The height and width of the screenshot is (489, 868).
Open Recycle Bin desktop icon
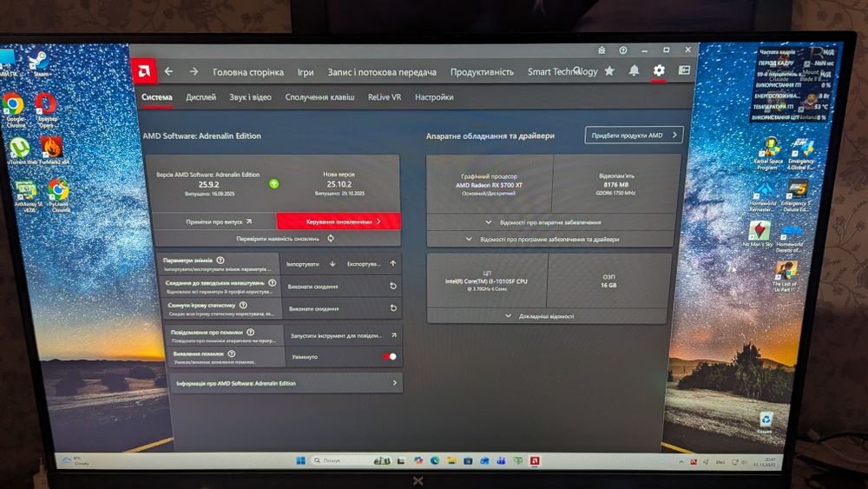(766, 423)
